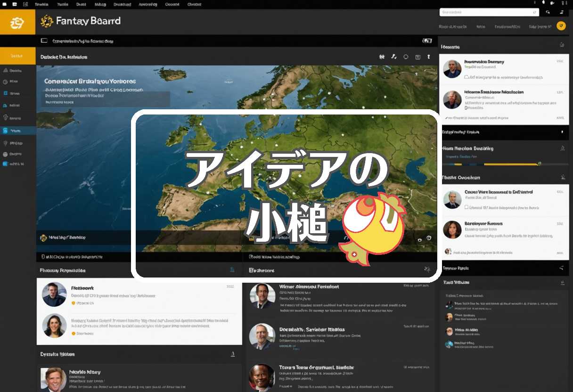Viewport: 573px width, 392px height.
Task: Click the rightmost icon in map header toolbar
Action: [429, 57]
